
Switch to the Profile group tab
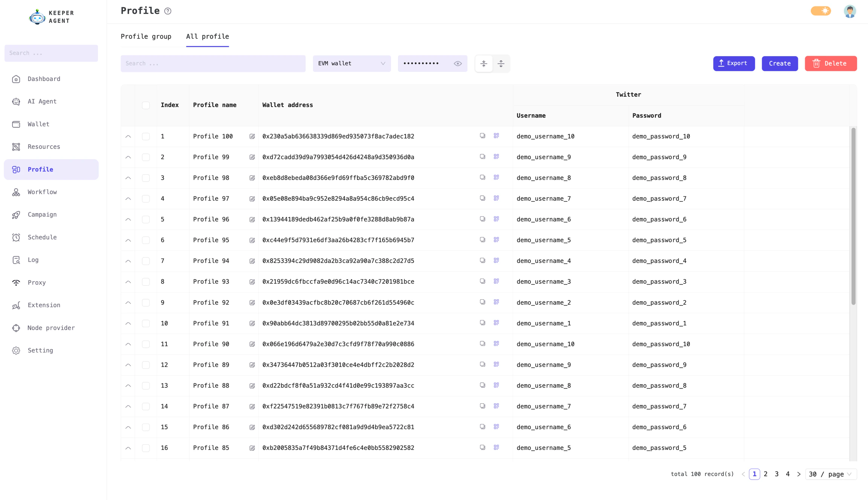tap(146, 37)
